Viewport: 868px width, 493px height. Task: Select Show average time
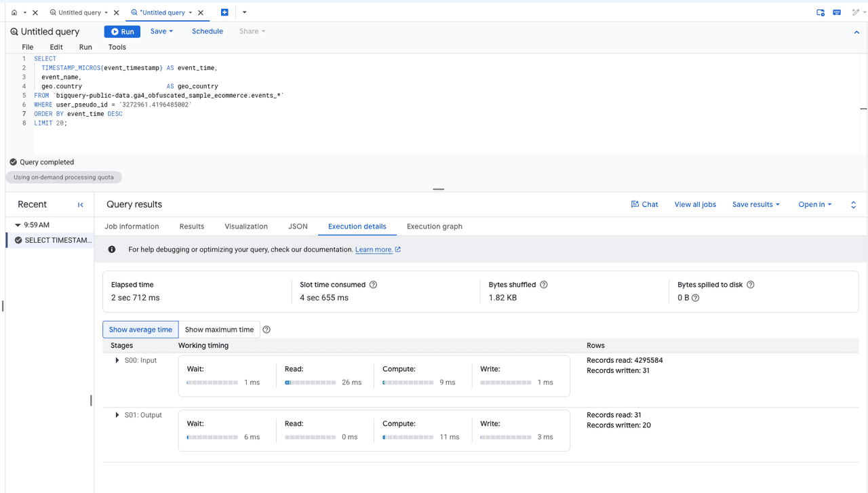[x=140, y=330]
